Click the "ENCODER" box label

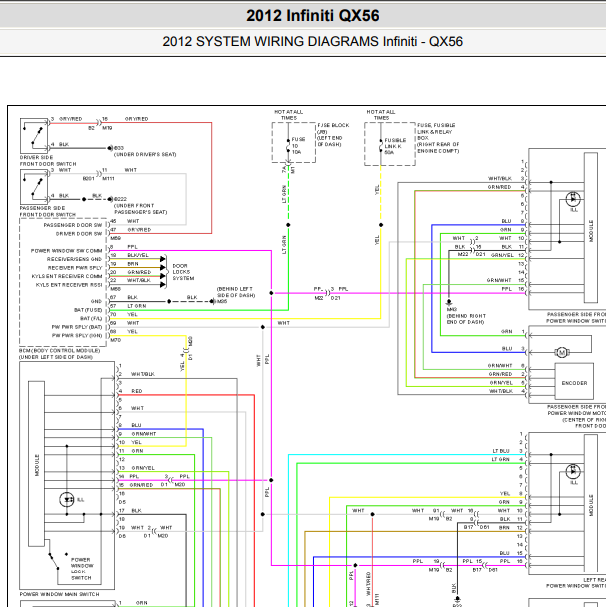(574, 383)
